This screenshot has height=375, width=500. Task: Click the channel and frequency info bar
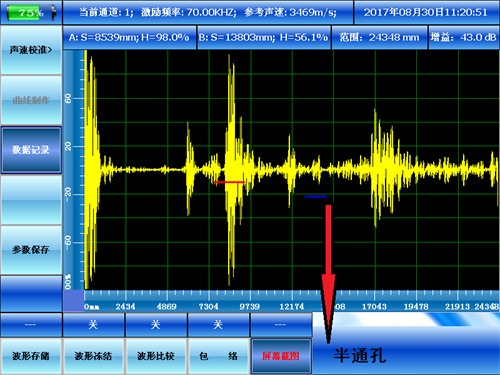[208, 13]
